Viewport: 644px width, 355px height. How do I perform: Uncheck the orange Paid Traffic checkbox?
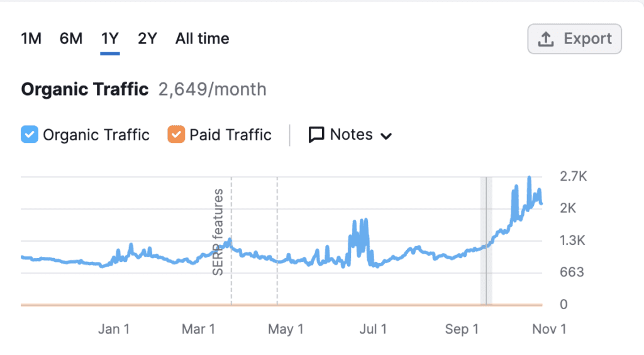tap(176, 135)
